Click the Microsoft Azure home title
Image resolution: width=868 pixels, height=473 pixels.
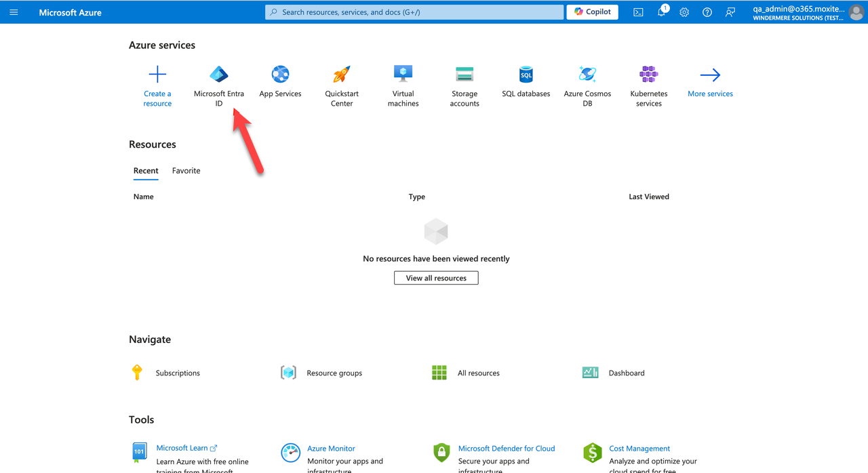coord(71,12)
